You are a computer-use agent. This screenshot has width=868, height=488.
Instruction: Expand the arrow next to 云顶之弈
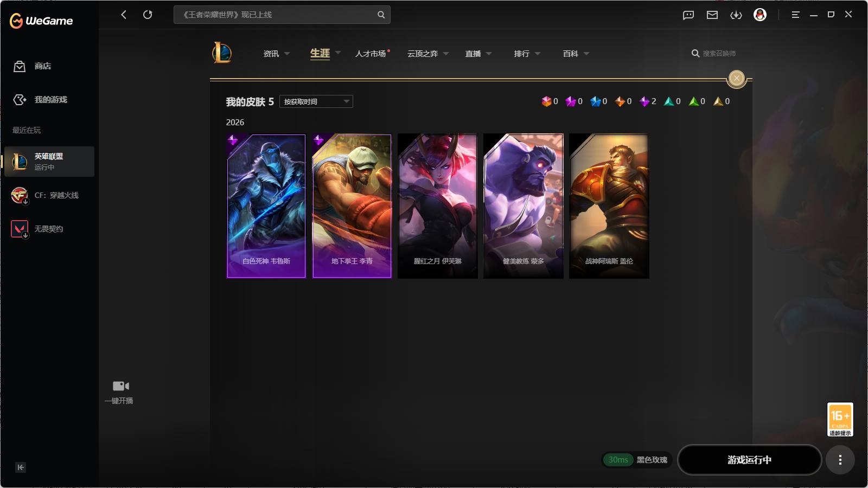(x=446, y=54)
